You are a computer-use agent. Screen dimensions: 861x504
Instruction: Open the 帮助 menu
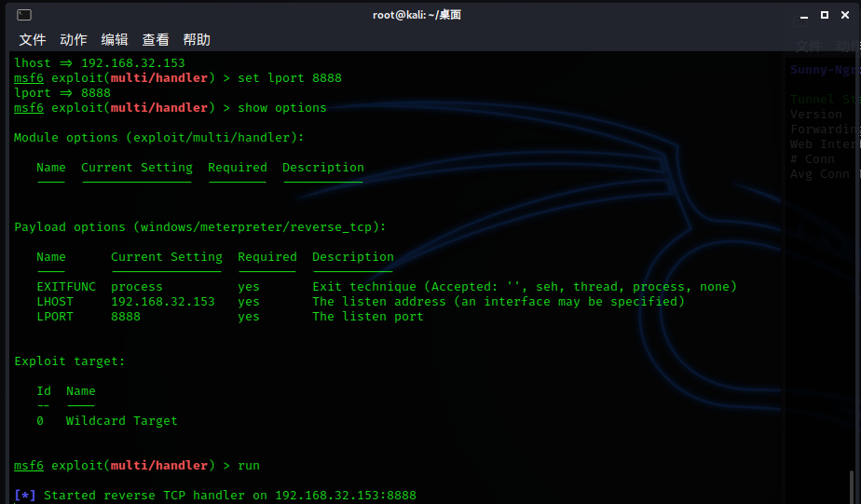click(197, 39)
